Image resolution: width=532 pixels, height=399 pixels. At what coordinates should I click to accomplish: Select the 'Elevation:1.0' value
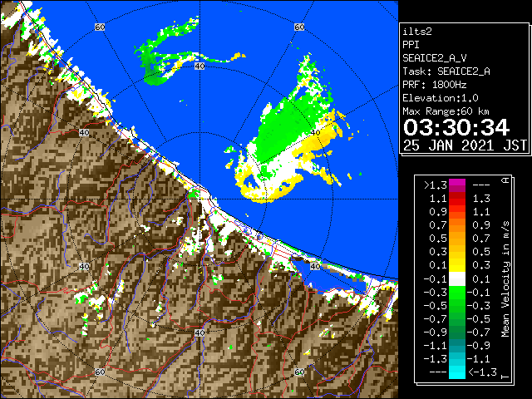click(441, 98)
